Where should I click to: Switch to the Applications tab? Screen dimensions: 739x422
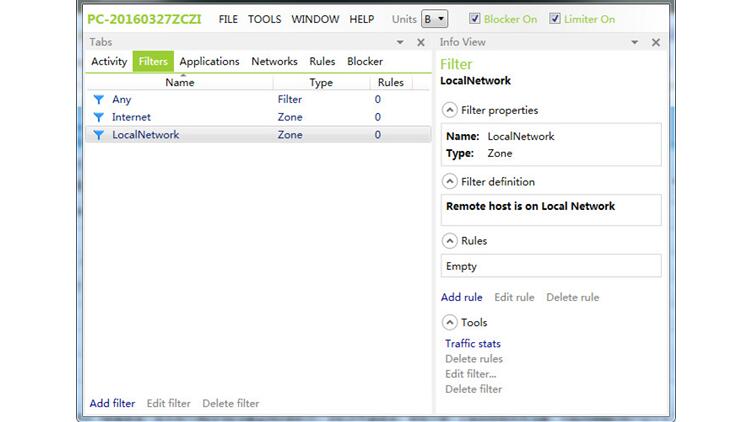click(209, 62)
